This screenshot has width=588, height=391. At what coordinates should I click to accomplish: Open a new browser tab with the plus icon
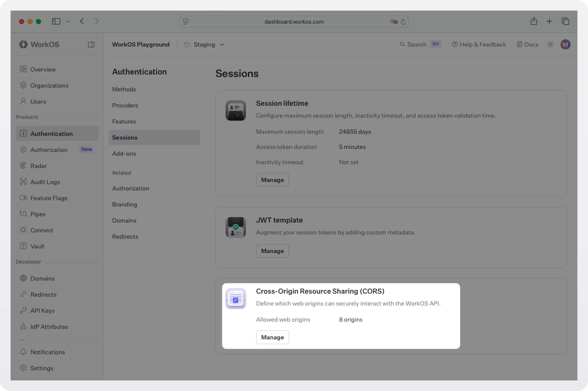pos(549,21)
